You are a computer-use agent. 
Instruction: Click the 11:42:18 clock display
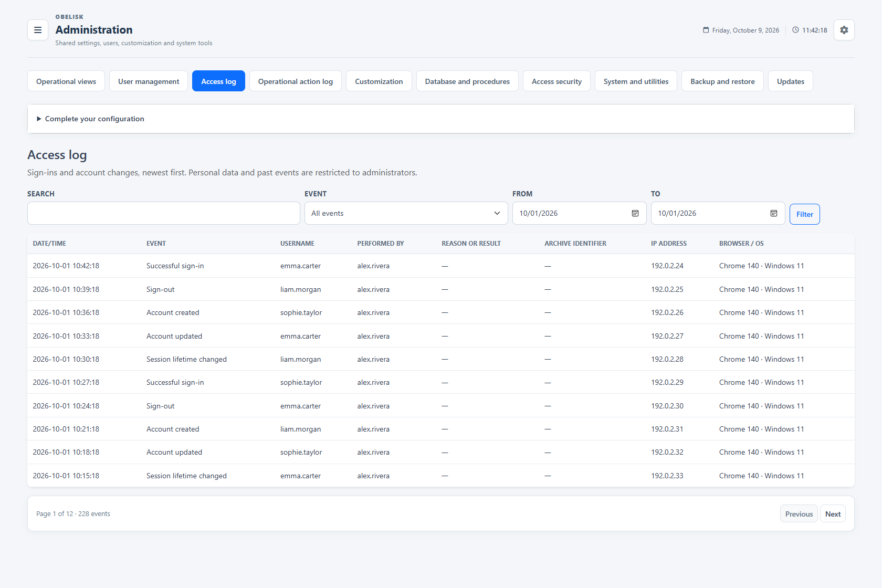pos(815,30)
